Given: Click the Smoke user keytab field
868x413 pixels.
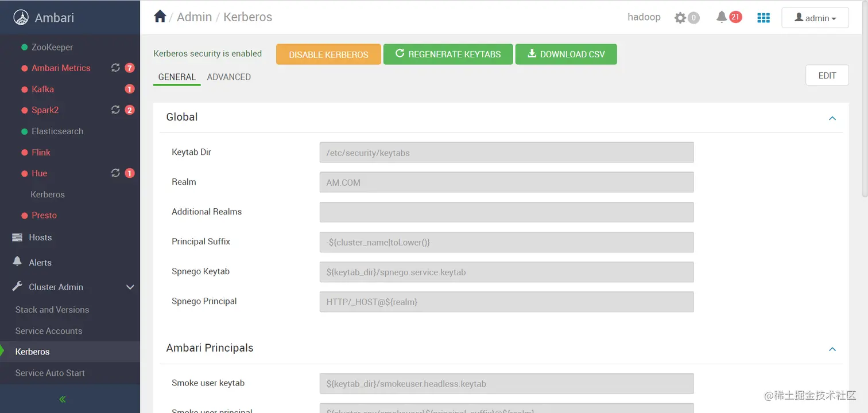Looking at the screenshot, I should pos(506,384).
